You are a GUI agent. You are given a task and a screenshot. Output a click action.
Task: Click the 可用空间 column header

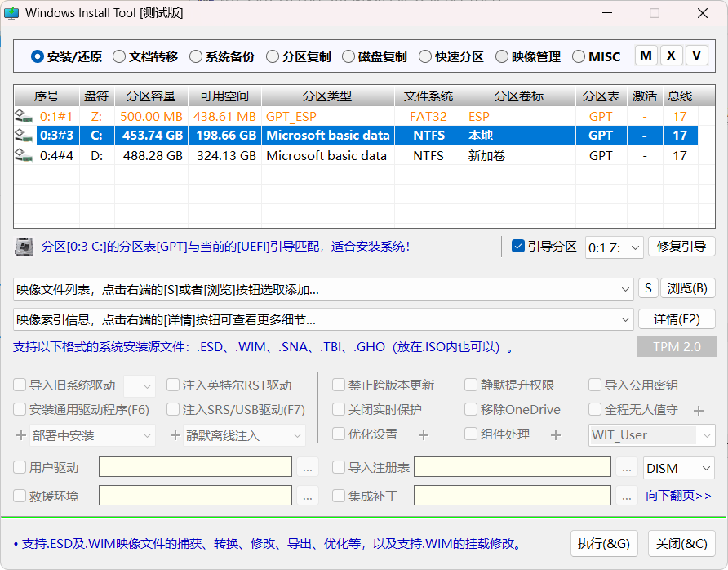point(224,96)
